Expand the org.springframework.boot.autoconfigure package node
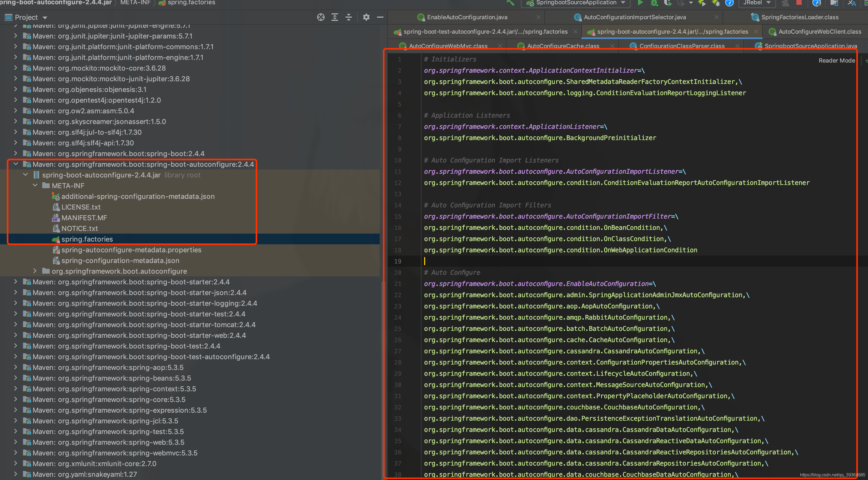Screen dimensions: 868x480 (x=35, y=271)
